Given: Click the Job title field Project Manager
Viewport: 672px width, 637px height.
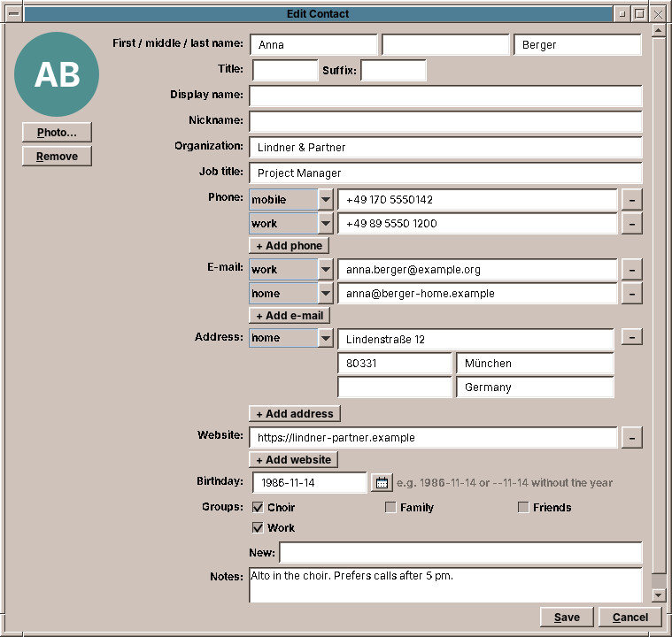Looking at the screenshot, I should tap(445, 173).
